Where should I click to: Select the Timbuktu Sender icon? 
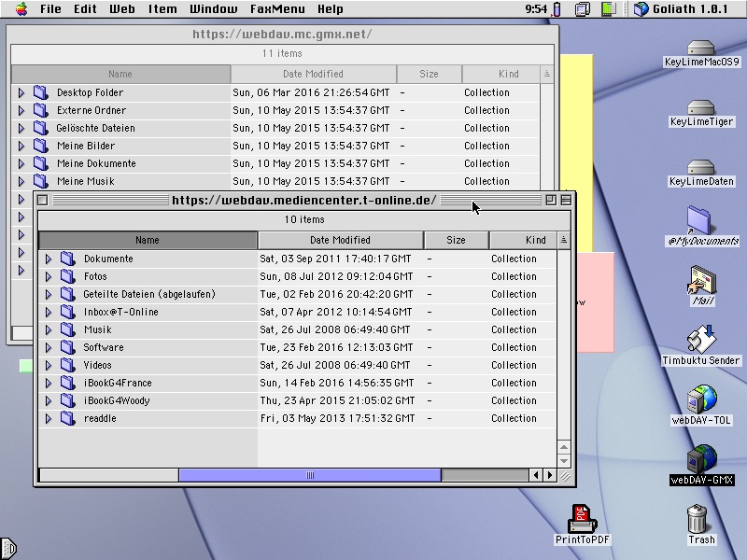point(701,340)
